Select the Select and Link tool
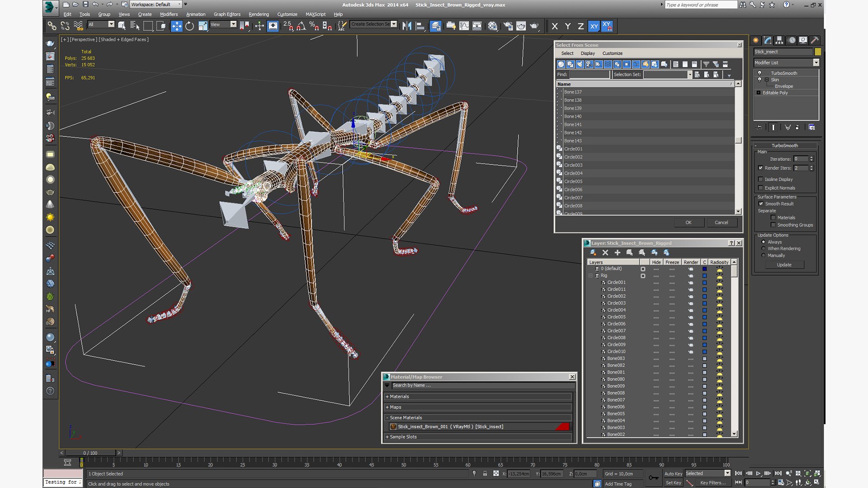The height and width of the screenshot is (488, 868). click(x=52, y=26)
